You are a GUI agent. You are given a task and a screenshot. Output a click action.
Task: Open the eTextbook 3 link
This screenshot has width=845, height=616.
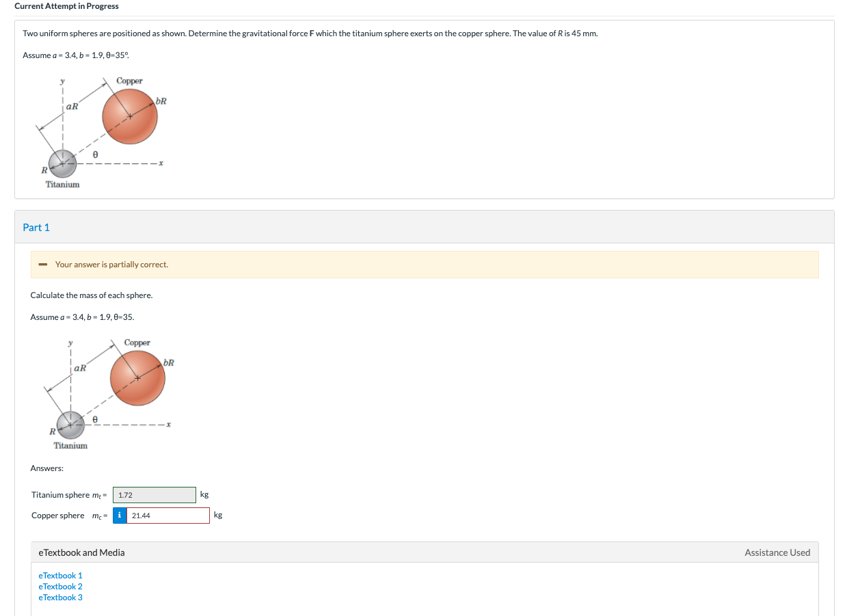coord(60,597)
